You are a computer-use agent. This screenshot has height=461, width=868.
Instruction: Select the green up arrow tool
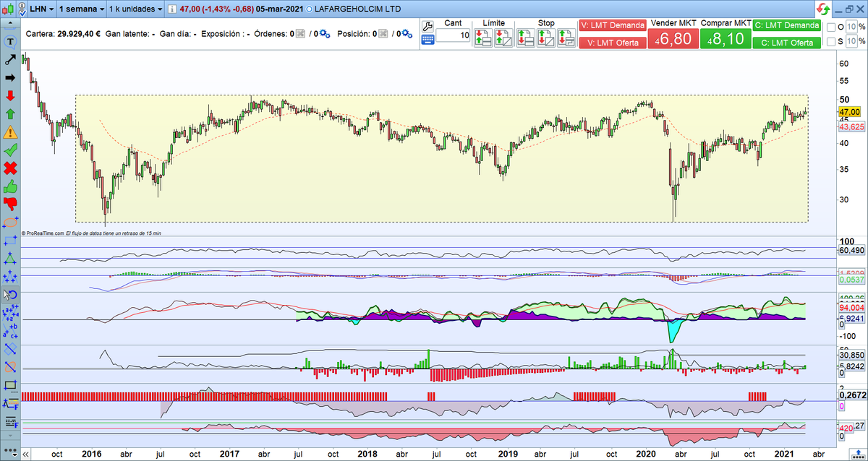10,114
